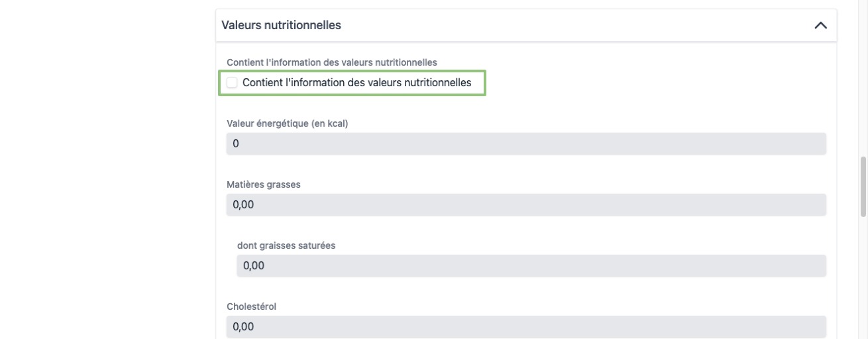Click the 0,00 value under graisses saturées
The width and height of the screenshot is (868, 339).
(x=254, y=266)
